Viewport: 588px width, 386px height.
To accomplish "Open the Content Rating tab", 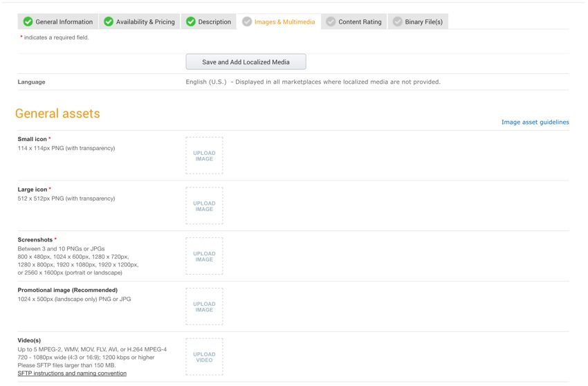I will 354,21.
